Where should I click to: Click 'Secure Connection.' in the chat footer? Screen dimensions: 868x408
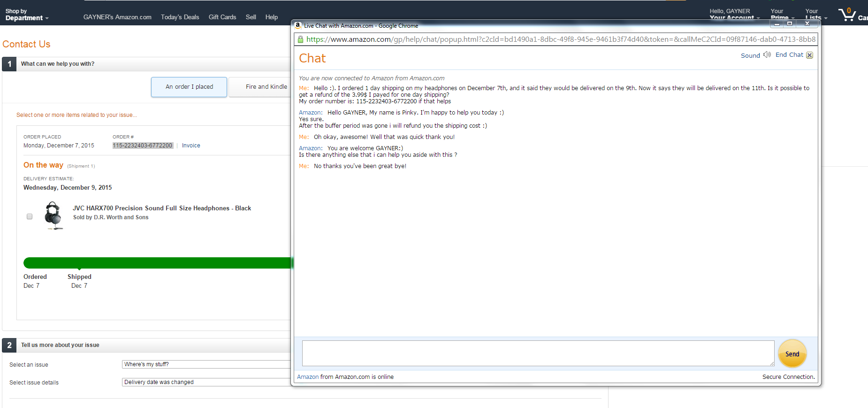coord(788,377)
